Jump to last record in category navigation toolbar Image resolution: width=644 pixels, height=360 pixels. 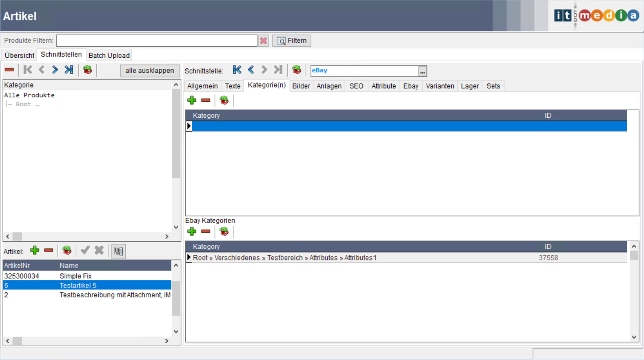tap(69, 70)
